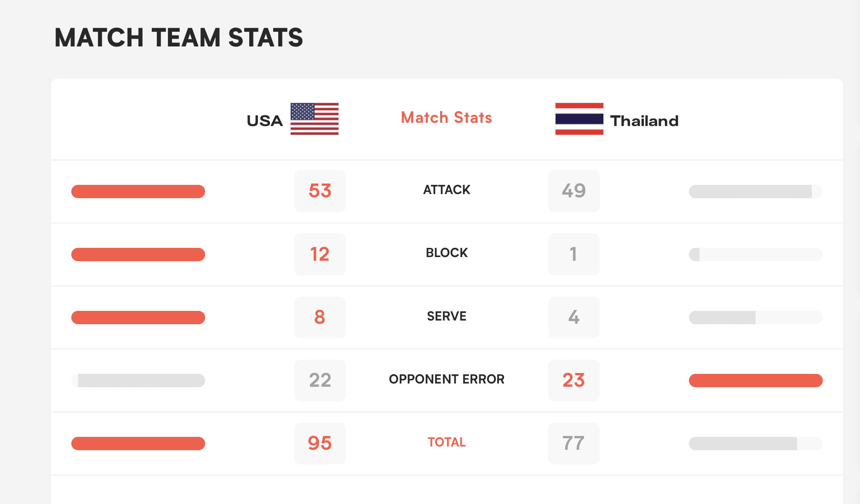Click the USA flag icon
Image resolution: width=860 pixels, height=504 pixels.
(315, 119)
